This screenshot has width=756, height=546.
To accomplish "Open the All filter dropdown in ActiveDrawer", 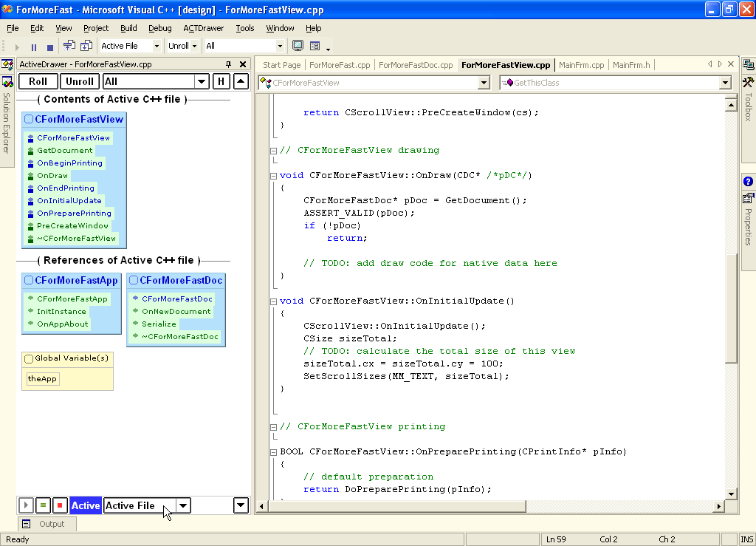I will (202, 81).
